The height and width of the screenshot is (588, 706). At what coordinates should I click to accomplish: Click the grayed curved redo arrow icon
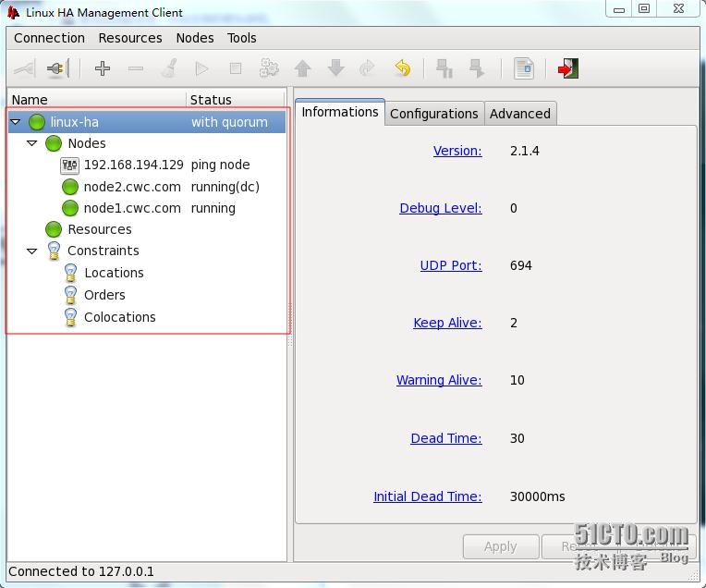pyautogui.click(x=368, y=68)
